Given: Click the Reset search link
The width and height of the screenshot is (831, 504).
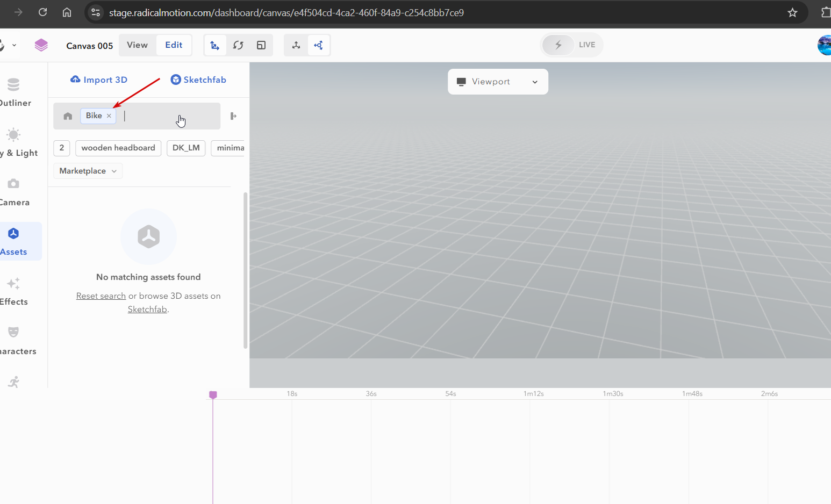Looking at the screenshot, I should (x=101, y=296).
